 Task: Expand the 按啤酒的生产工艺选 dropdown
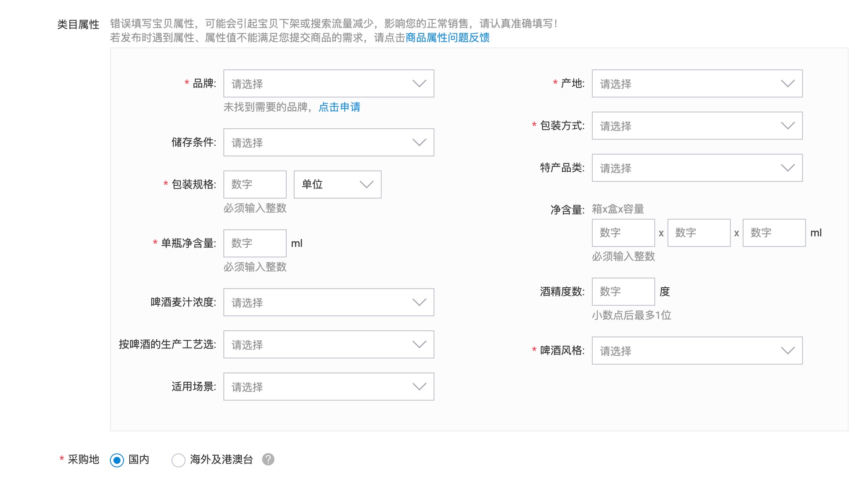pos(328,344)
